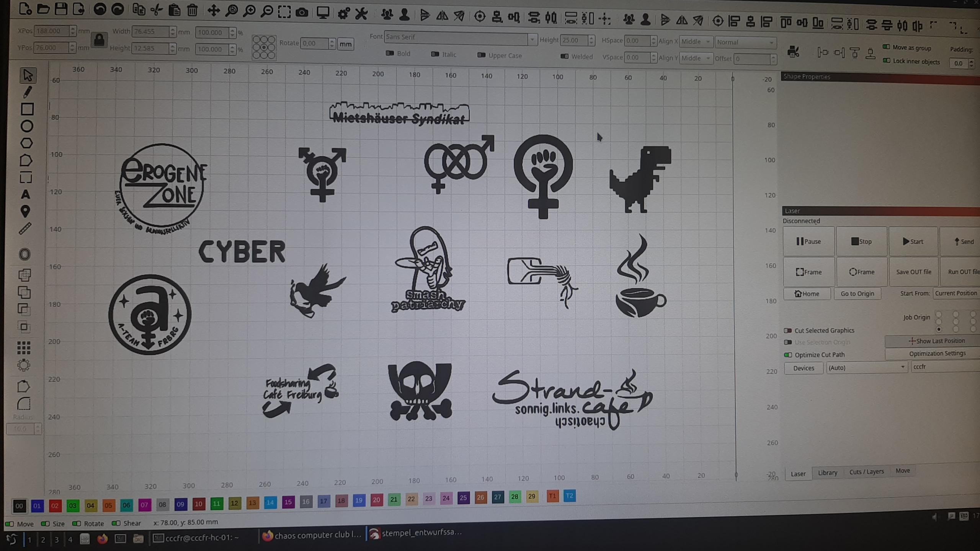The width and height of the screenshot is (980, 551).
Task: Click the camera capture icon
Action: point(302,13)
